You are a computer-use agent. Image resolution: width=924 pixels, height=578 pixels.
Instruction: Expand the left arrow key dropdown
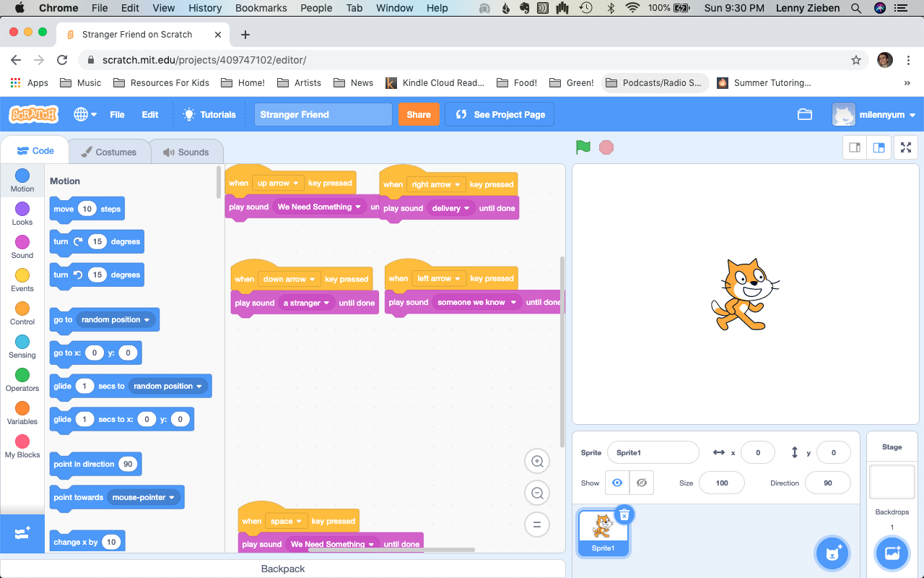point(439,279)
